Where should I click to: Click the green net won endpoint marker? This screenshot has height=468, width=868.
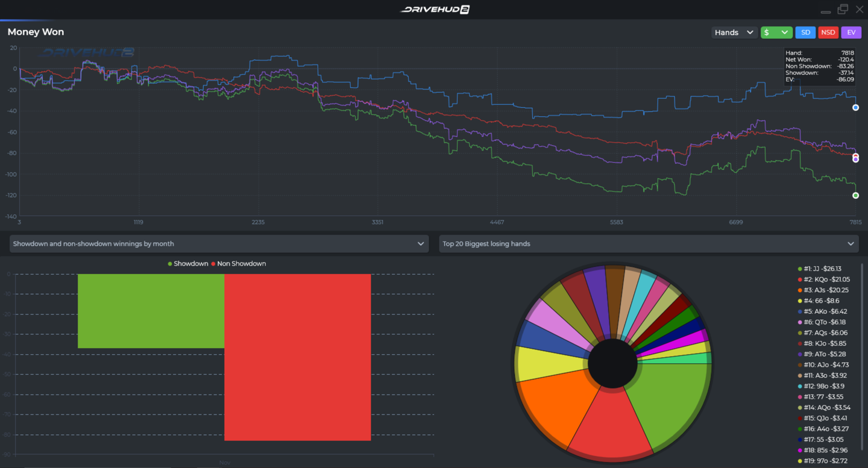click(855, 196)
